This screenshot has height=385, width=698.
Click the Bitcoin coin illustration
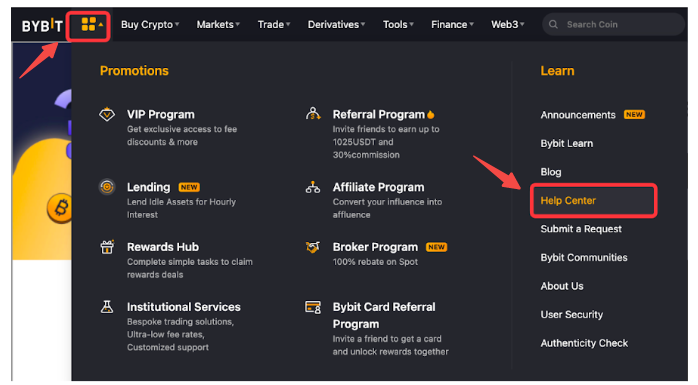(x=60, y=208)
